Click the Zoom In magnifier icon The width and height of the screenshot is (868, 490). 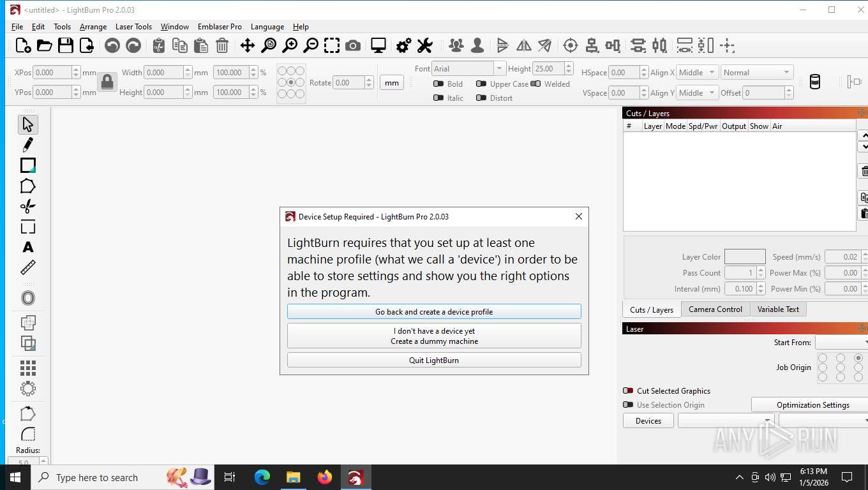coord(290,45)
